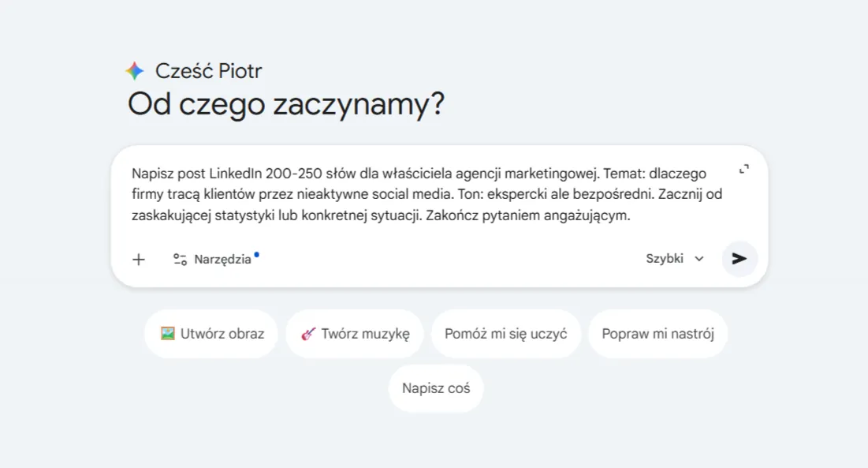This screenshot has width=868, height=468.
Task: Select the Twórz muzykę suggestion chip
Action: pos(355,334)
